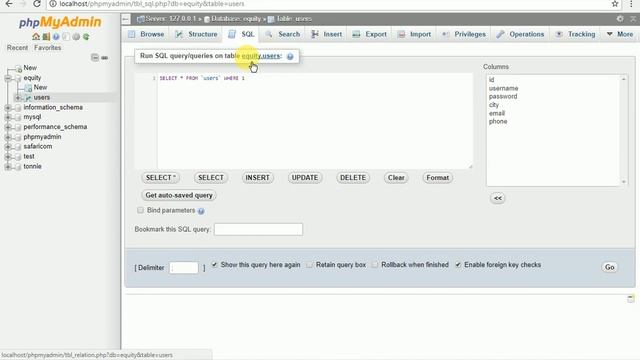
Task: Click the site info icon in address bar
Action: (x=53, y=4)
